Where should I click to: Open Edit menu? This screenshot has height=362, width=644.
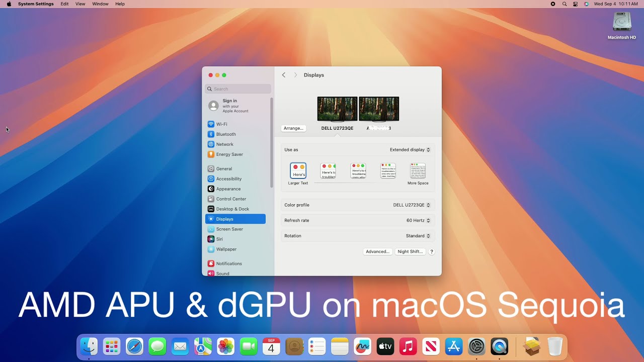(x=64, y=4)
